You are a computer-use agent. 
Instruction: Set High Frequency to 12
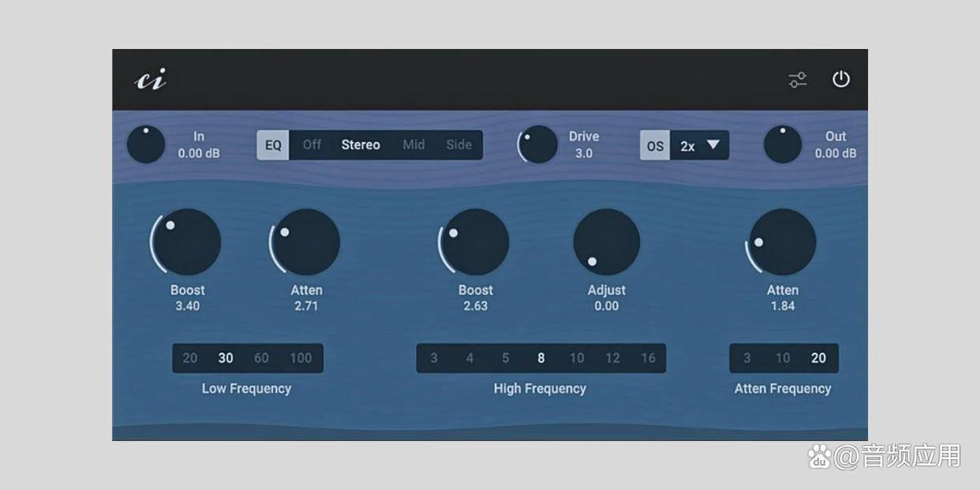click(x=612, y=358)
